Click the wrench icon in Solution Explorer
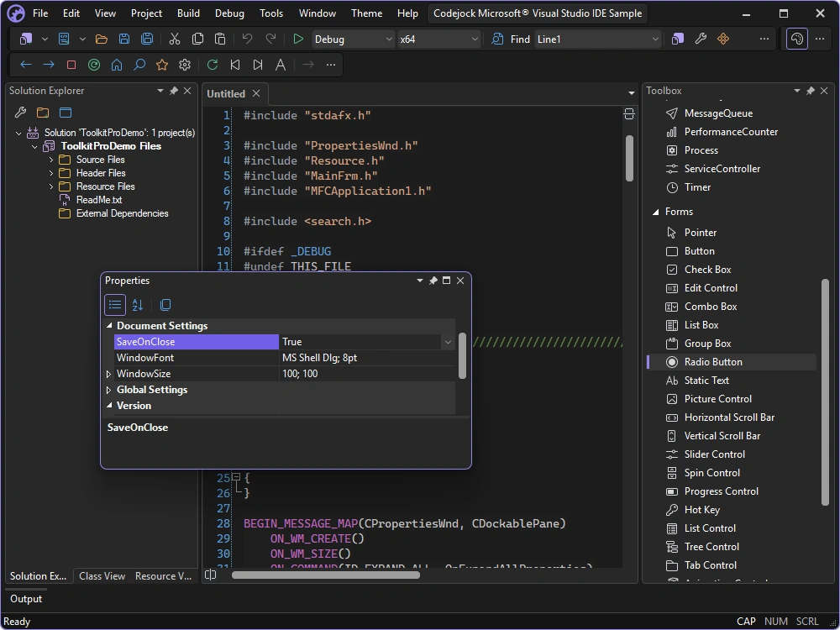 (x=20, y=113)
